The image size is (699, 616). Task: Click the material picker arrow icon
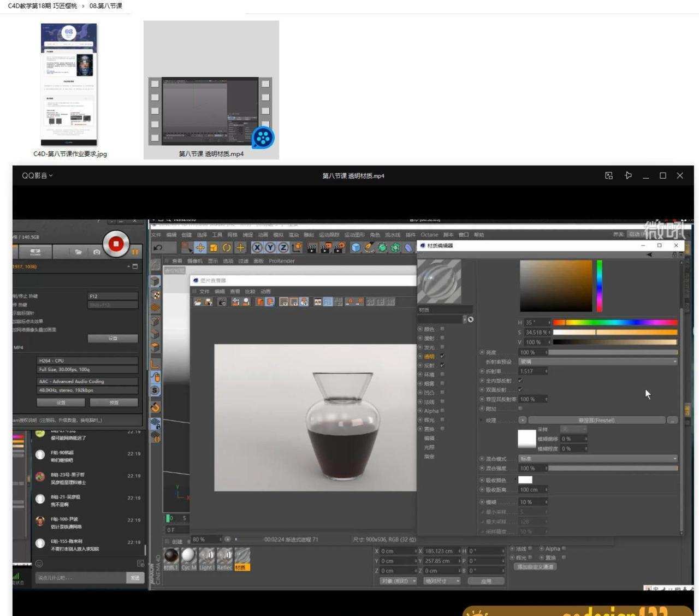click(471, 319)
